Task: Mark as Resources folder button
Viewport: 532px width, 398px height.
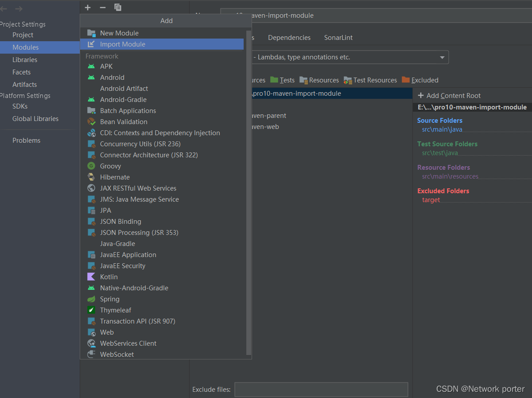Action: [x=319, y=80]
